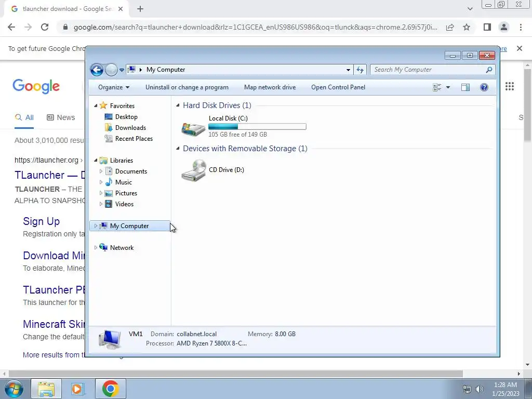
Task: Open Recent Places in Favorites
Action: [x=134, y=138]
